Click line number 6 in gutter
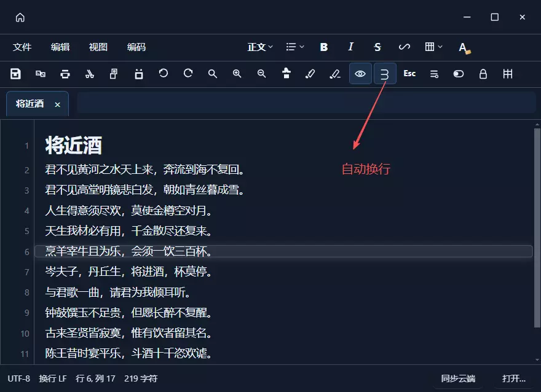This screenshot has width=541, height=392. [x=27, y=252]
